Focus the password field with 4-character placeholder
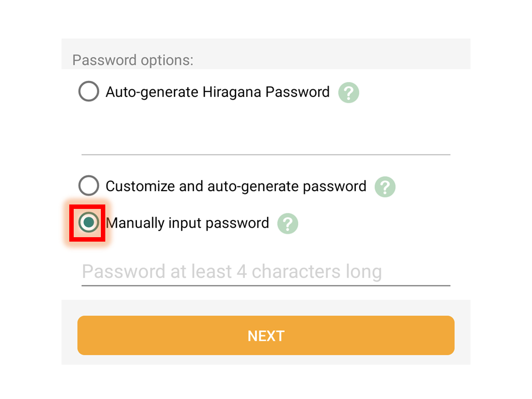Screen dimensions: 532x399 pyautogui.click(x=265, y=272)
